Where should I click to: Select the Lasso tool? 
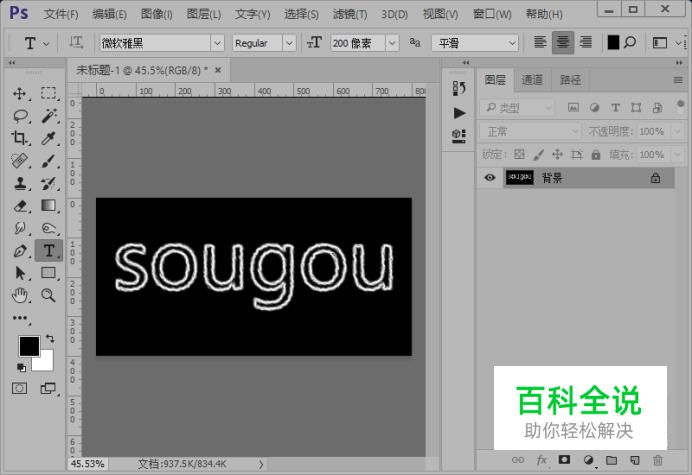point(20,116)
